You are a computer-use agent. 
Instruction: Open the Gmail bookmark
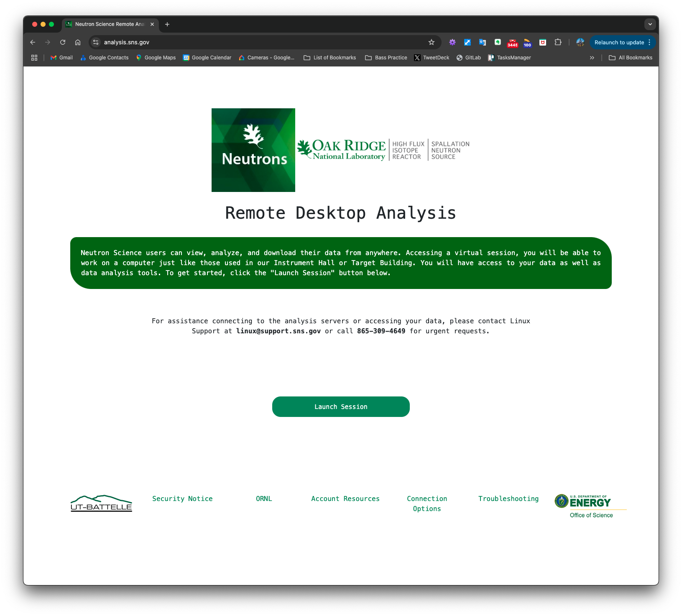(61, 58)
